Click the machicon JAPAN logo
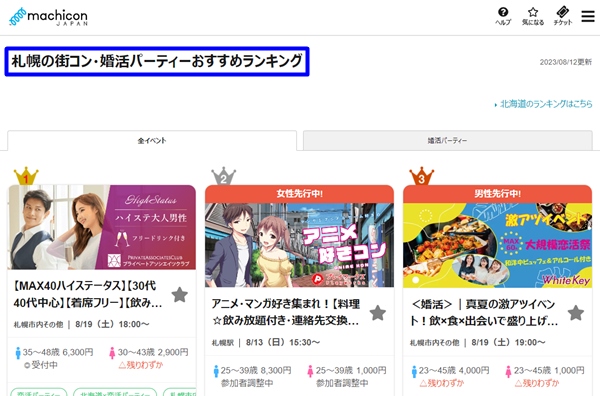Image resolution: width=600 pixels, height=396 pixels. point(49,17)
